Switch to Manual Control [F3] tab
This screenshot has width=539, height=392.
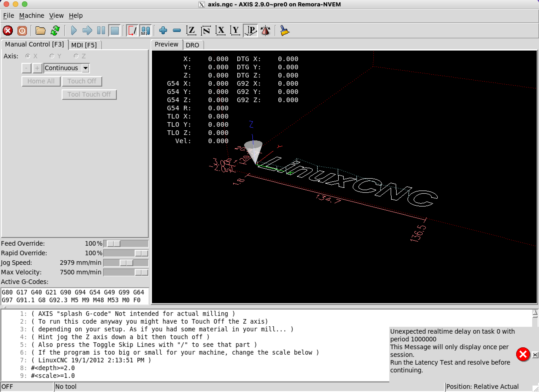tap(35, 44)
